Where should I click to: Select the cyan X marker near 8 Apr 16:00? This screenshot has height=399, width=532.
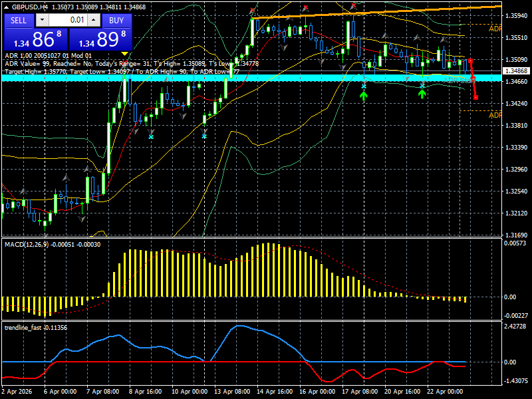151,137
